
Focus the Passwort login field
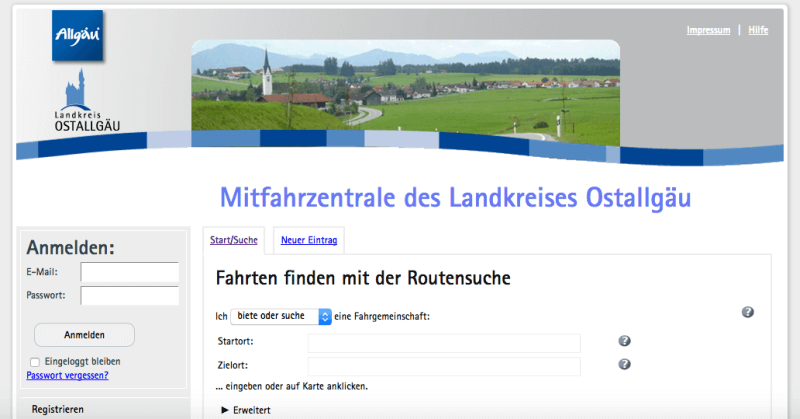pyautogui.click(x=129, y=296)
